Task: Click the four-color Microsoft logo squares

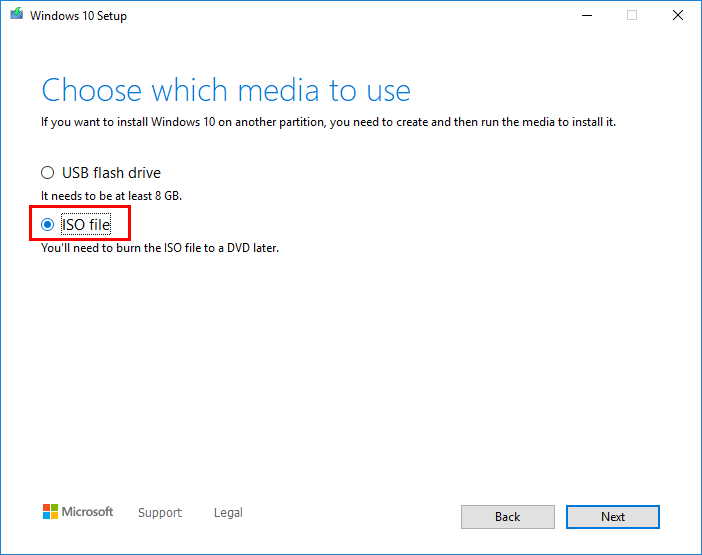Action: (50, 512)
